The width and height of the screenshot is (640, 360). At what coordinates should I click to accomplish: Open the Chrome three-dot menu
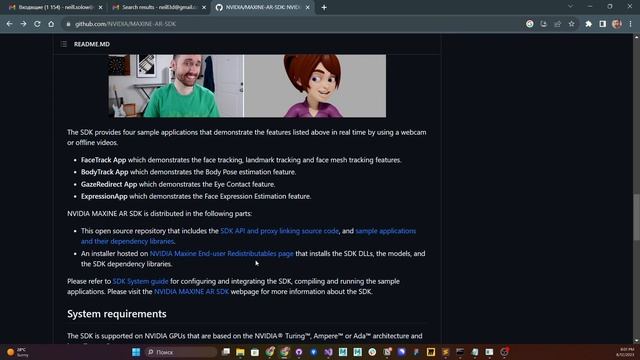631,24
